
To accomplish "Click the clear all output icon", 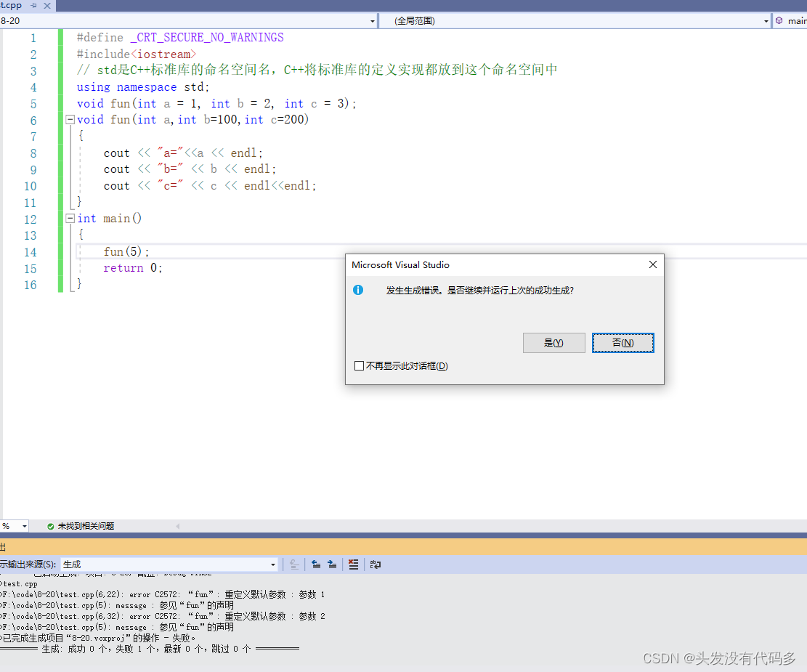I will (353, 564).
